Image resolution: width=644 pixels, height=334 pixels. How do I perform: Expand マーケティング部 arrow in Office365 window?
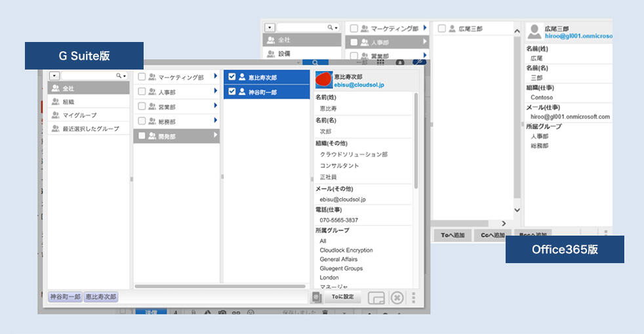point(425,28)
